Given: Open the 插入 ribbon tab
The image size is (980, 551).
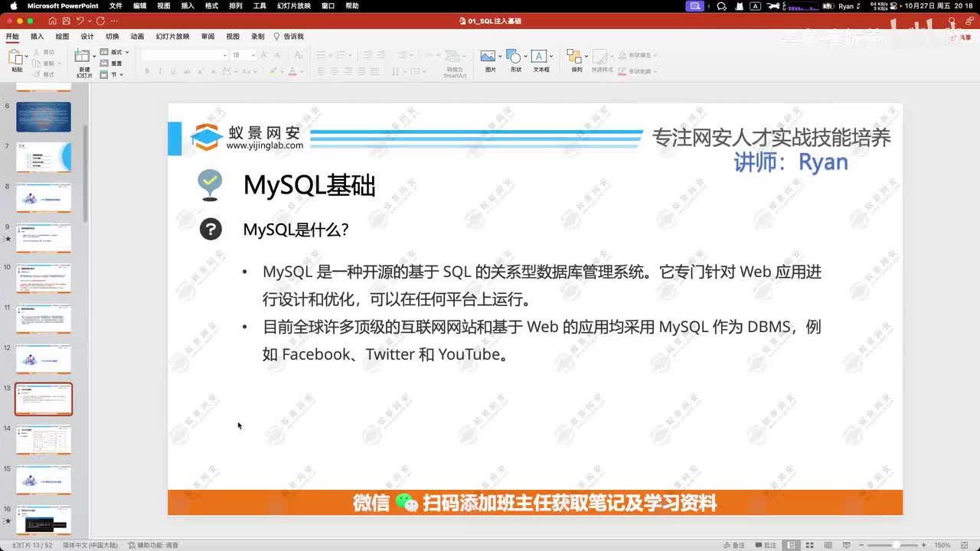Looking at the screenshot, I should (x=37, y=36).
